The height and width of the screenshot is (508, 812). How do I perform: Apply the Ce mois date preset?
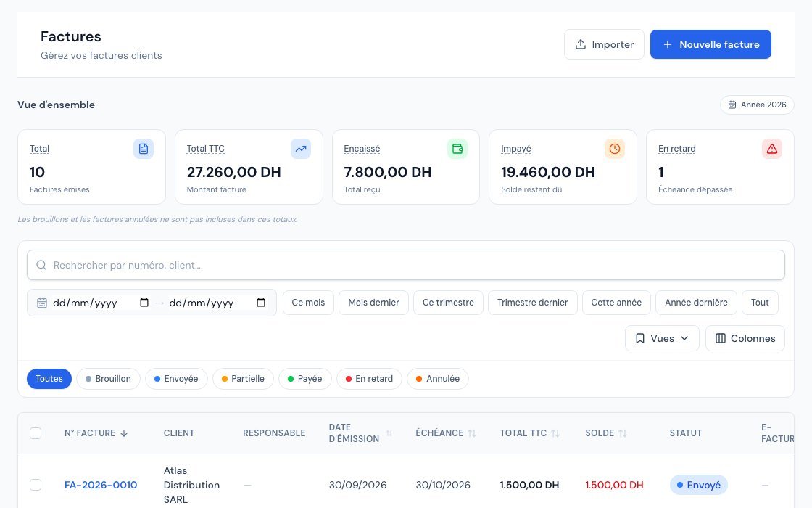308,303
